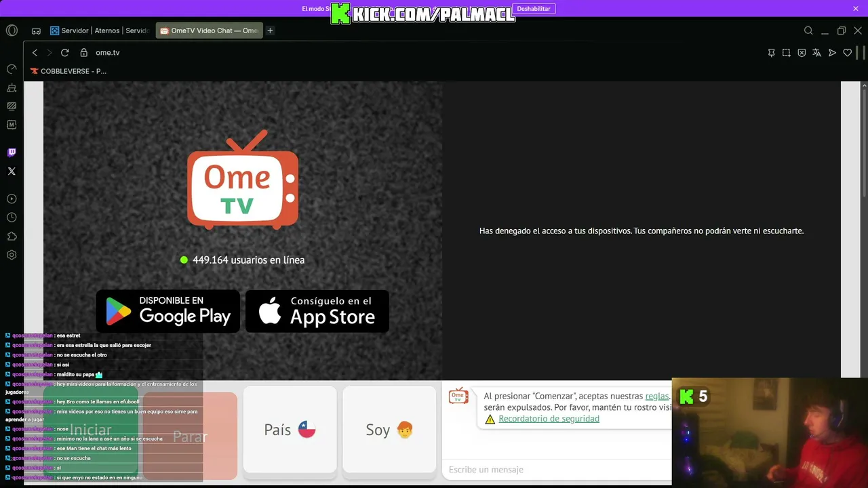The width and height of the screenshot is (868, 488).
Task: Open Twitch from the sidebar
Action: [12, 152]
